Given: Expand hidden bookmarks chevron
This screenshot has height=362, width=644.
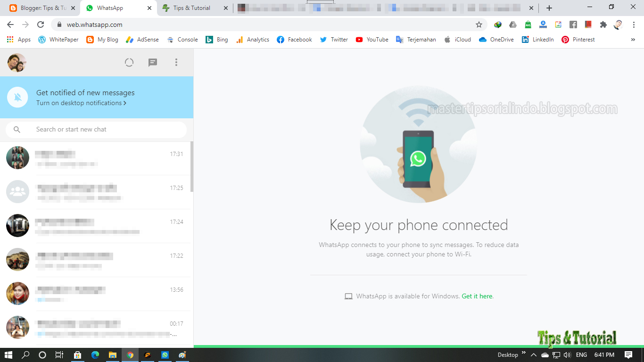Looking at the screenshot, I should 633,40.
